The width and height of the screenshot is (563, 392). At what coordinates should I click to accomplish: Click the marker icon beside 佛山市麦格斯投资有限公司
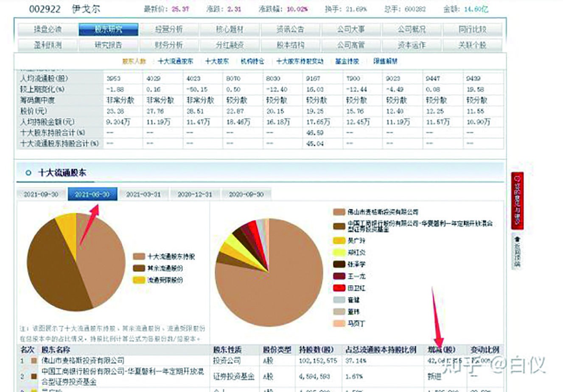click(34, 361)
